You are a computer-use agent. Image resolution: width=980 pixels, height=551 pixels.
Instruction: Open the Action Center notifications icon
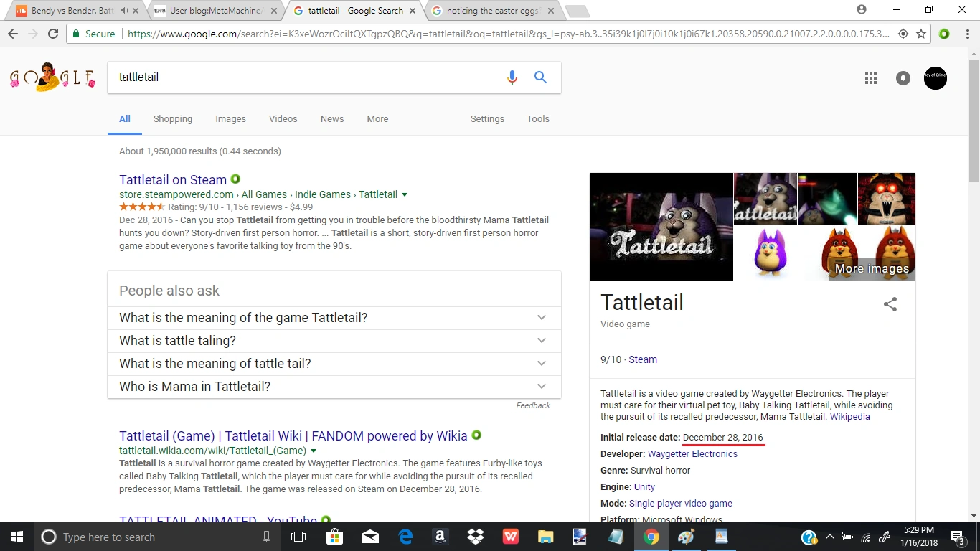(957, 537)
